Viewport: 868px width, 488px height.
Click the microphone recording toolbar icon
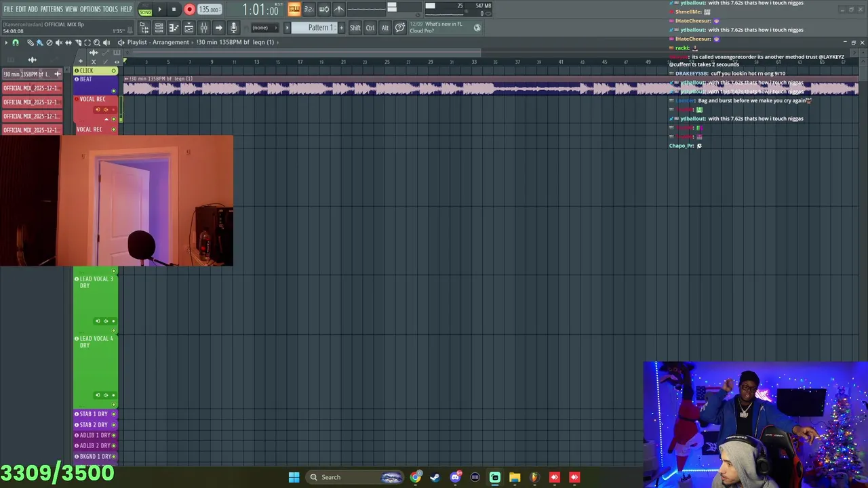pos(233,28)
